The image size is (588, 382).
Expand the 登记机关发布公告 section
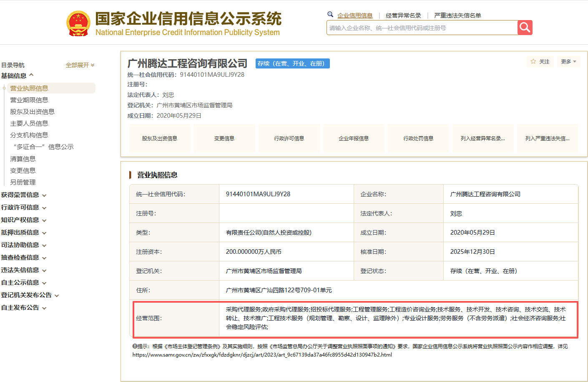pyautogui.click(x=30, y=295)
